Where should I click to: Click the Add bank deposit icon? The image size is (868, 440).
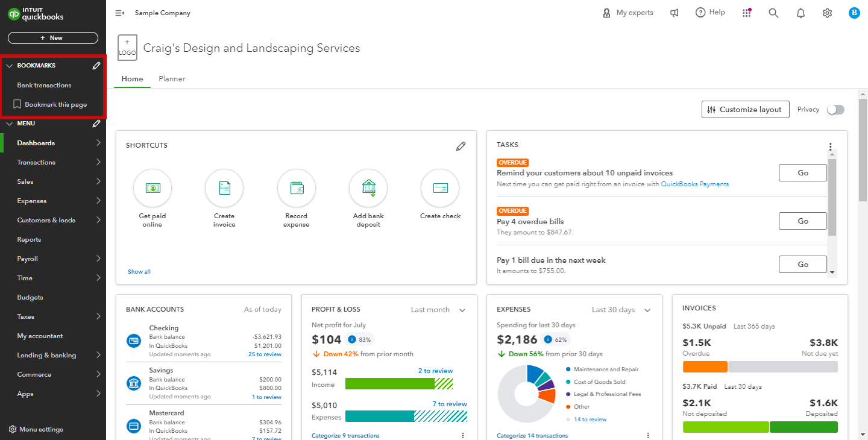tap(368, 188)
